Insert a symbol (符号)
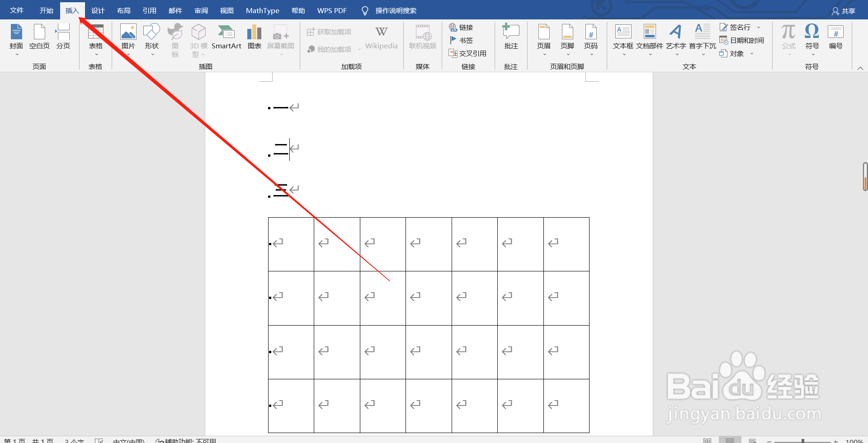Screen dimensions: 868x443 pyautogui.click(x=812, y=40)
